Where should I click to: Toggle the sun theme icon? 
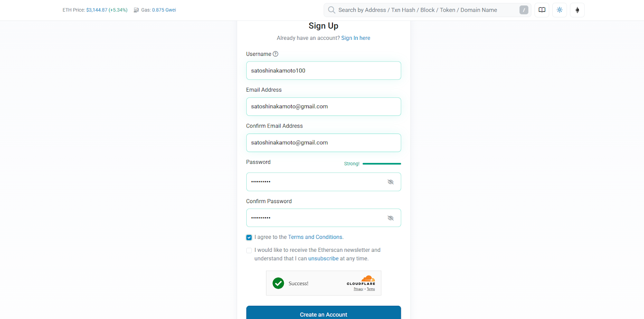(559, 10)
